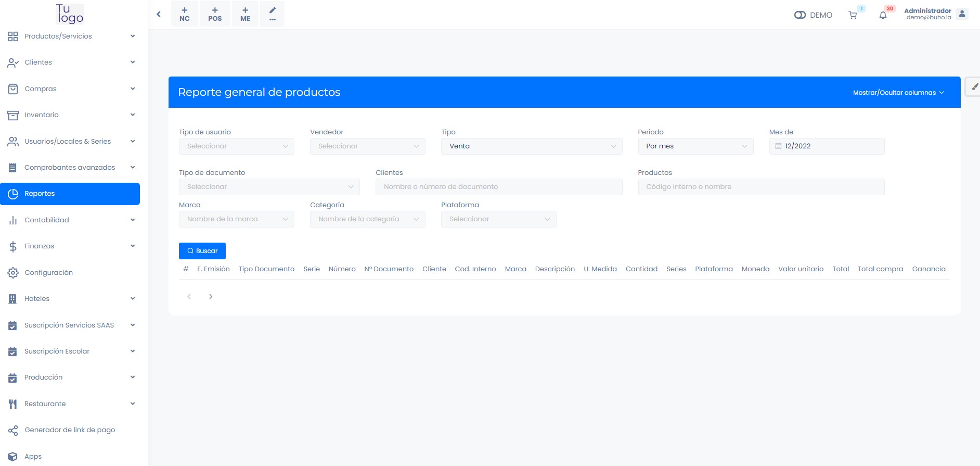
Task: Click the Configuración gear icon
Action: click(x=13, y=273)
